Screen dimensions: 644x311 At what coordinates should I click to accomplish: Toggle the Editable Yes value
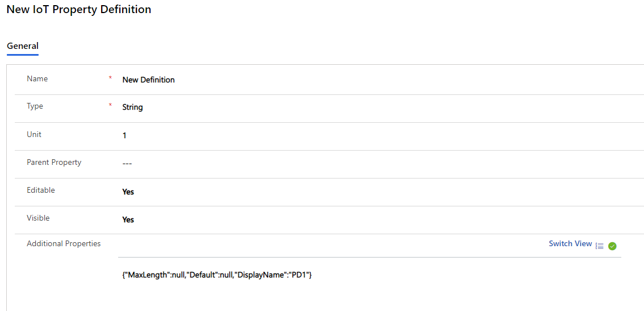point(128,192)
